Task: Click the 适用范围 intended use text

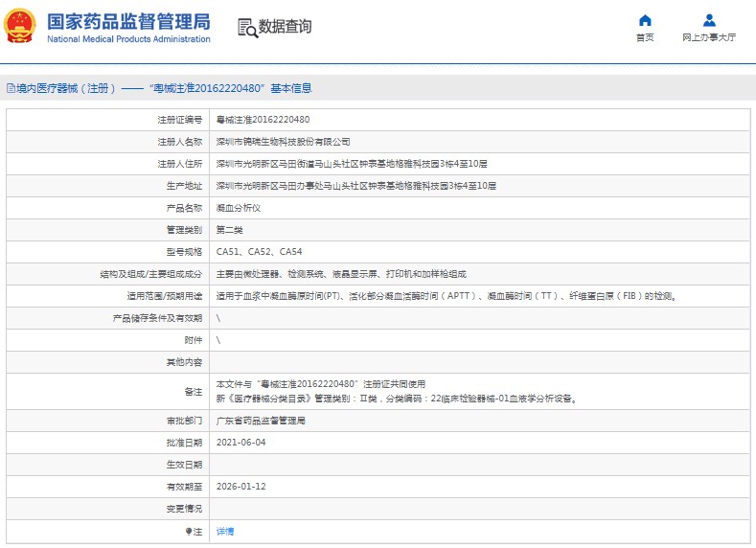Action: tap(447, 296)
